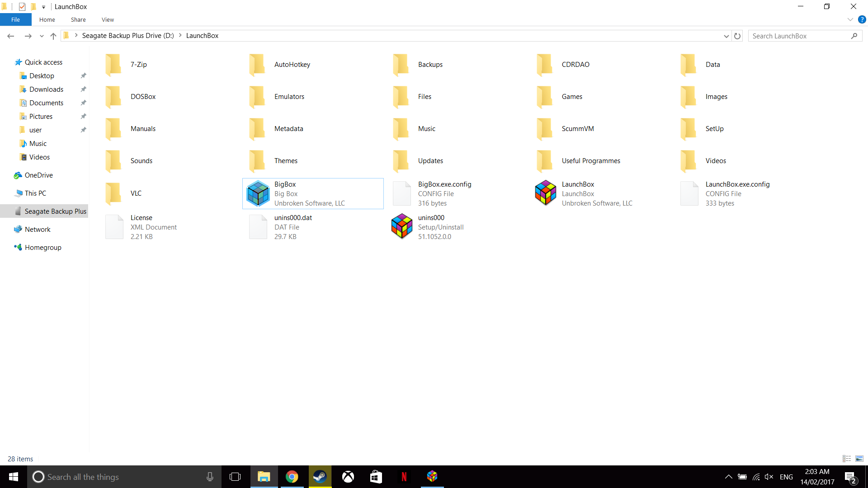Open Netflix from the taskbar
The image size is (868, 488).
tap(404, 477)
